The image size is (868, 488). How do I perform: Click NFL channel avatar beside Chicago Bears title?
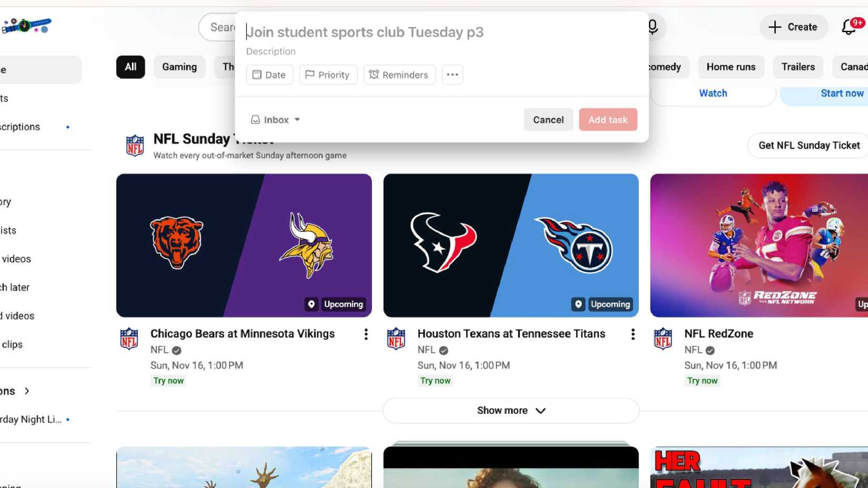129,339
